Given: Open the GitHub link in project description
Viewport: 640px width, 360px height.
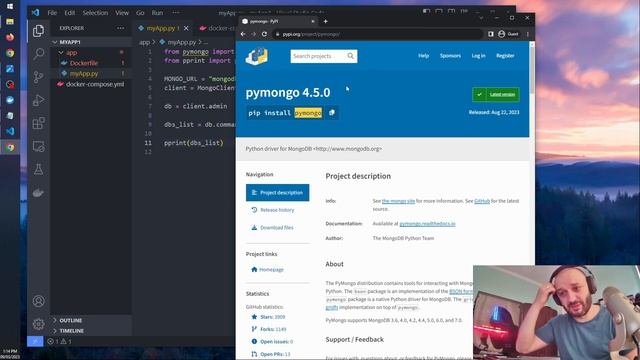Looking at the screenshot, I should tap(482, 201).
